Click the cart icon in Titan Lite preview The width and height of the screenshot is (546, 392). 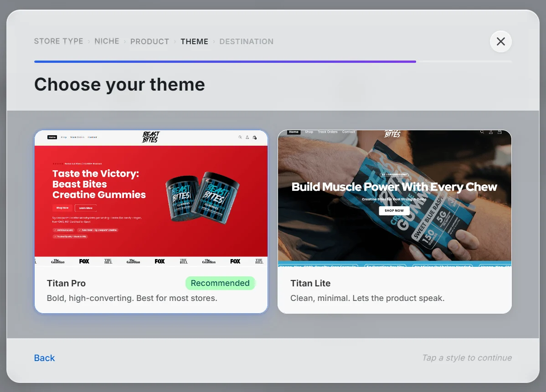500,132
